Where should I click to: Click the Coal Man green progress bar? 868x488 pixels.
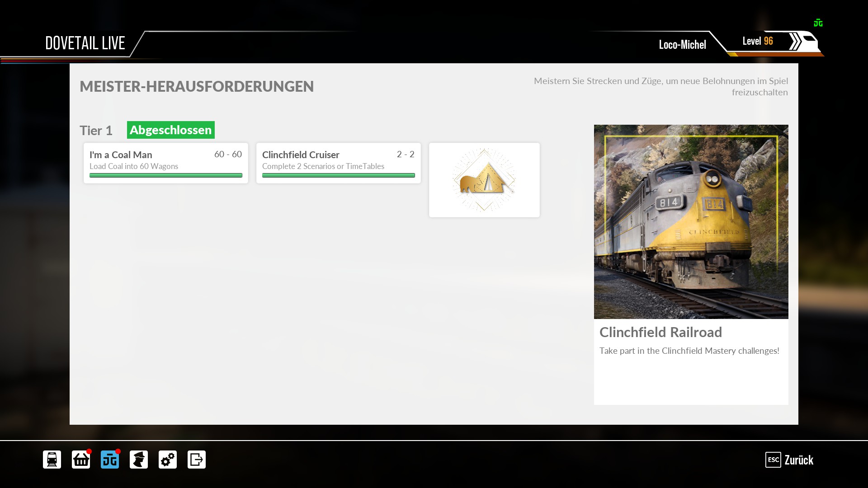click(165, 175)
